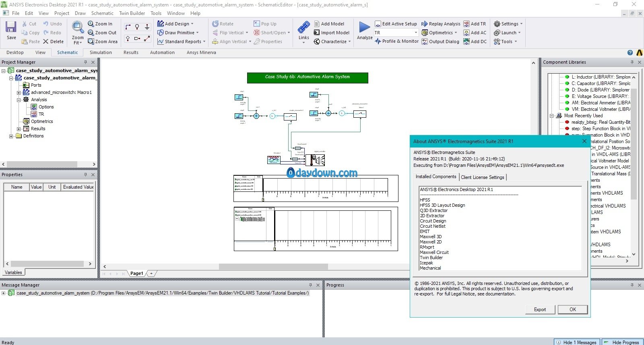The height and width of the screenshot is (345, 644).
Task: Click the Variables tab in Properties
Action: coord(13,272)
